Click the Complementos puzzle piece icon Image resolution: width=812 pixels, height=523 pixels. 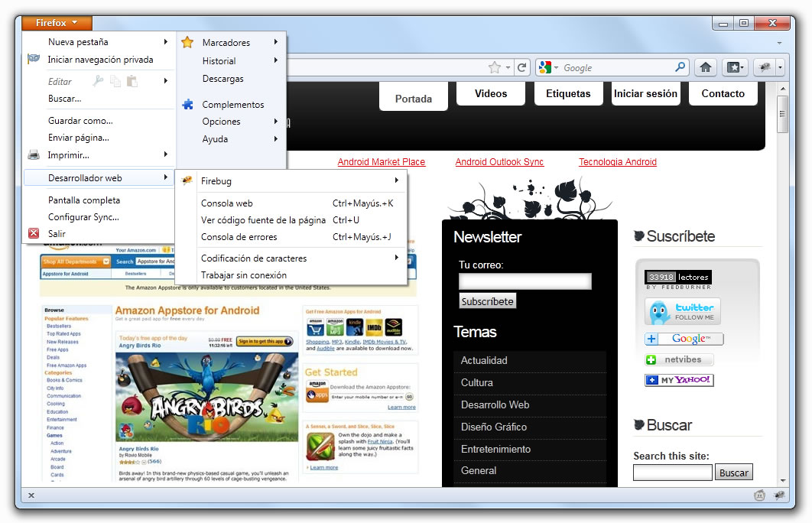tap(187, 104)
